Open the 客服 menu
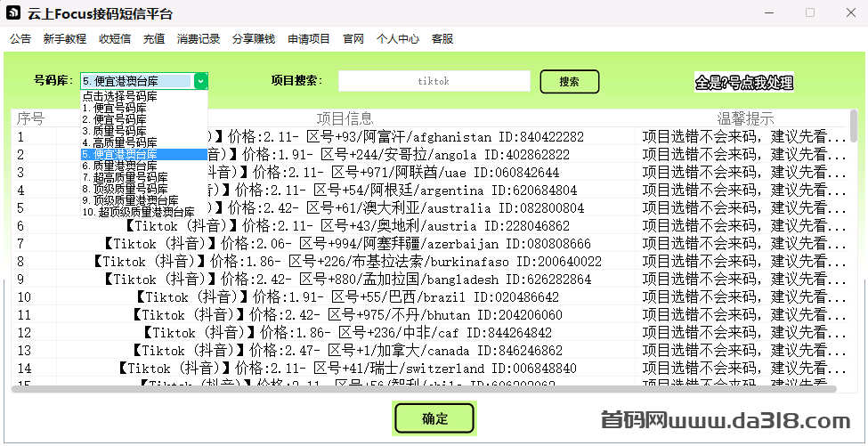The width and height of the screenshot is (868, 446). click(x=442, y=39)
